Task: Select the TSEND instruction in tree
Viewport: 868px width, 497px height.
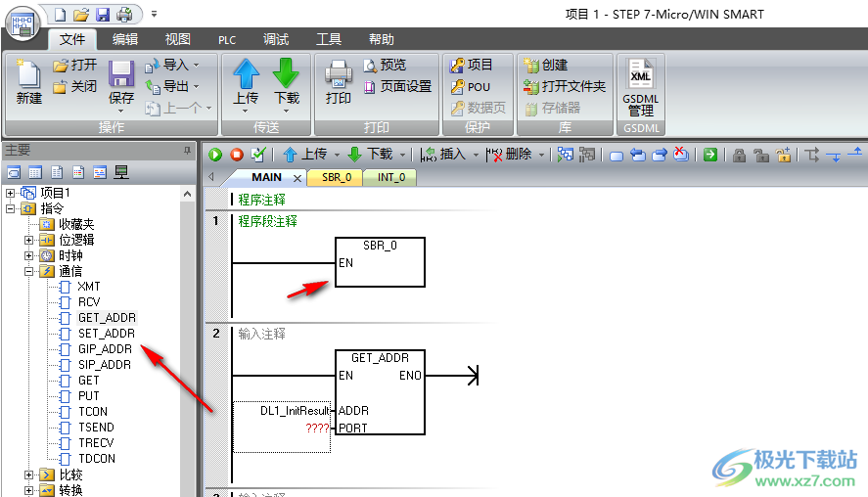Action: [96, 428]
